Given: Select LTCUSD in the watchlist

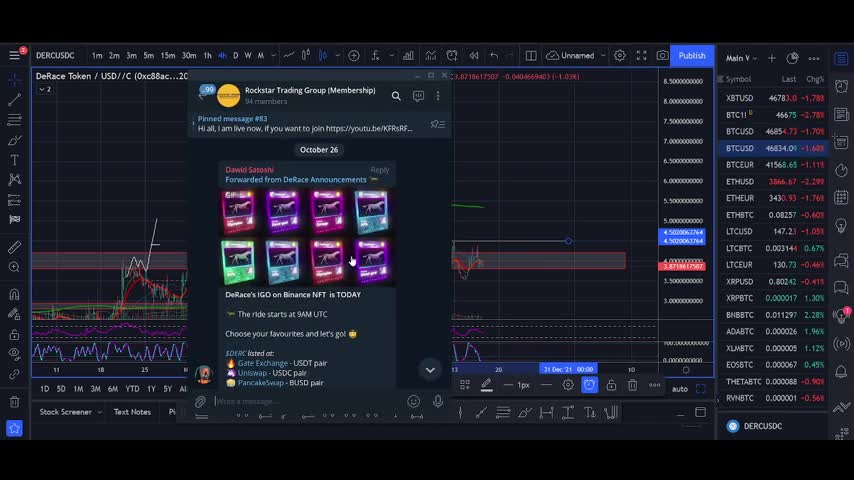Looking at the screenshot, I should (x=773, y=232).
